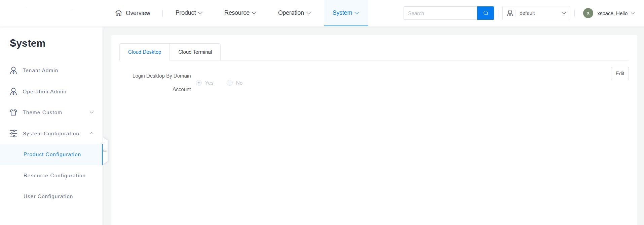The width and height of the screenshot is (644, 225).
Task: Click the Theme Custom shirt icon
Action: [13, 113]
